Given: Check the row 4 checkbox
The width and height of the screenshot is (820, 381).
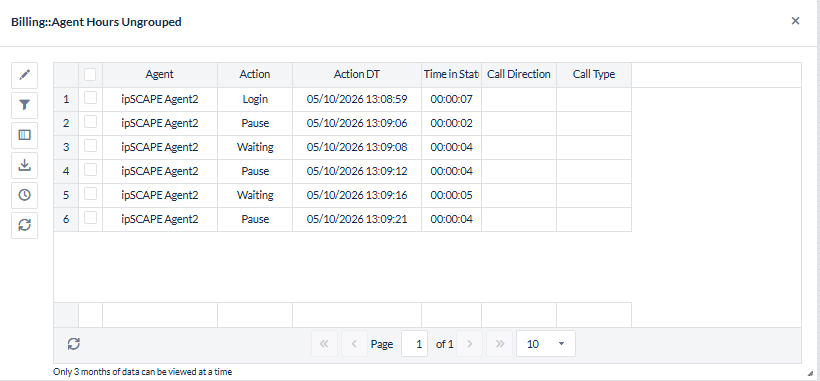Looking at the screenshot, I should coord(90,170).
